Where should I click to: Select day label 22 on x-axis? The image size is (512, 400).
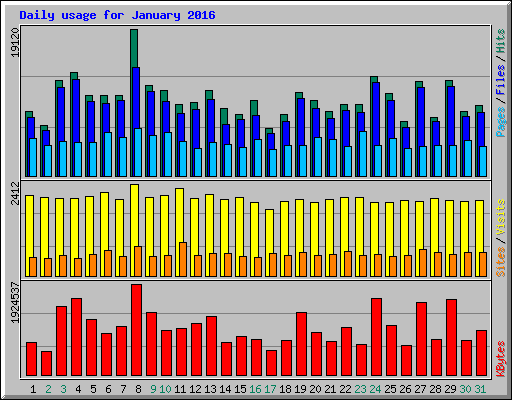coord(345,389)
